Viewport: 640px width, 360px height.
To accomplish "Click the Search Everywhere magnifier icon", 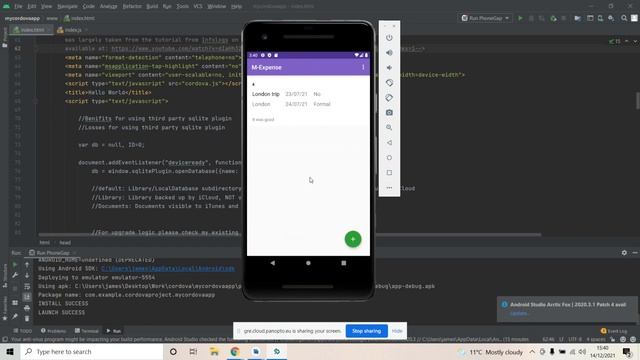I will click(624, 18).
